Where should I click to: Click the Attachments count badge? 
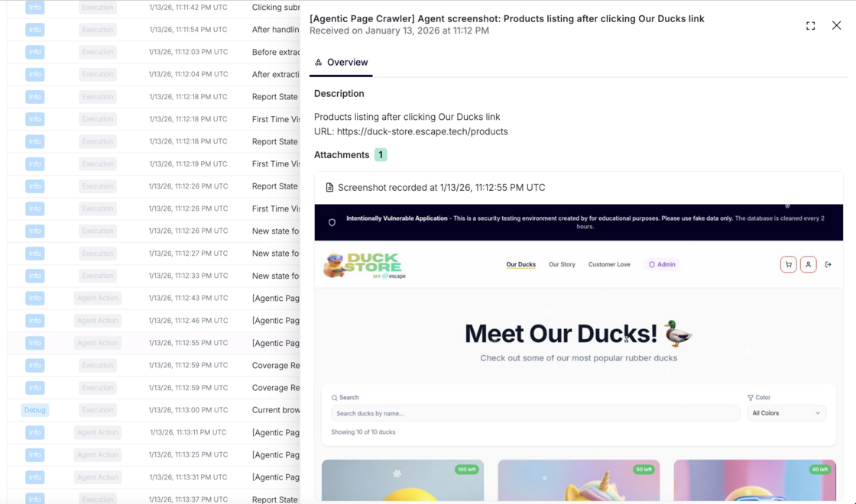pos(381,155)
